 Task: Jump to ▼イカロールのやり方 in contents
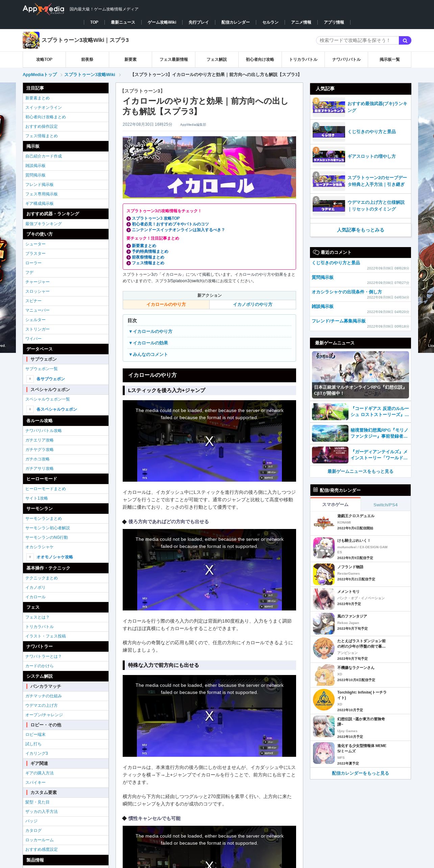pos(150,332)
